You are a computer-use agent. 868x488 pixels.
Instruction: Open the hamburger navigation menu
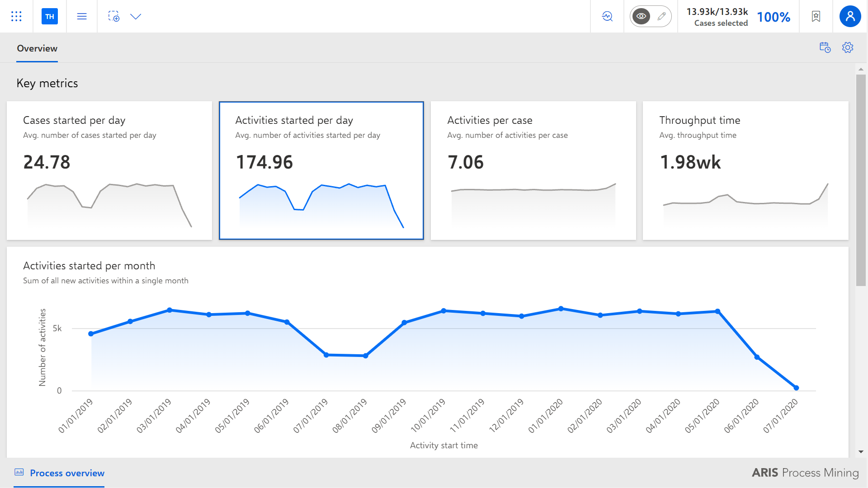pos(82,16)
